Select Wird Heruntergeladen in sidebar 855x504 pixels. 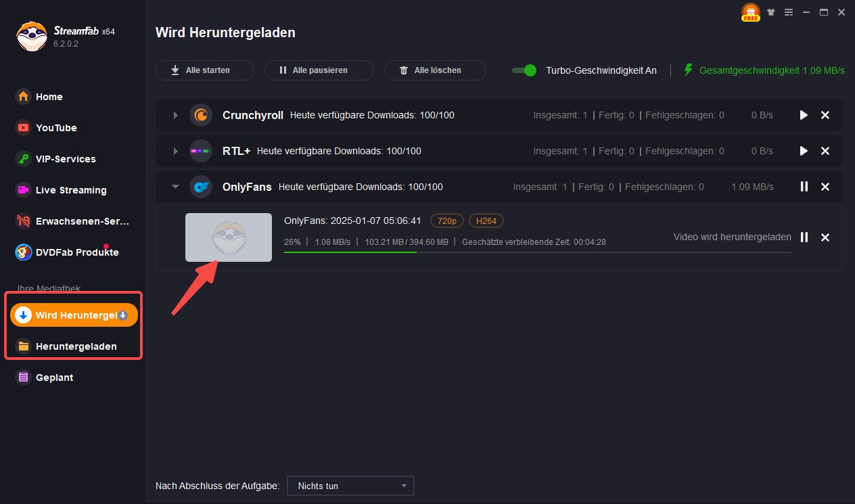tap(74, 315)
